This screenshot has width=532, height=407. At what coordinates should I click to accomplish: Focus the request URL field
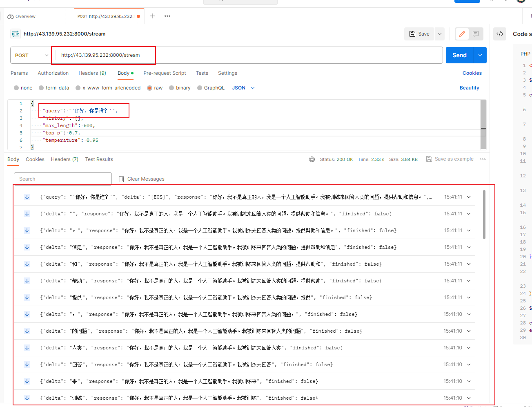pyautogui.click(x=247, y=55)
